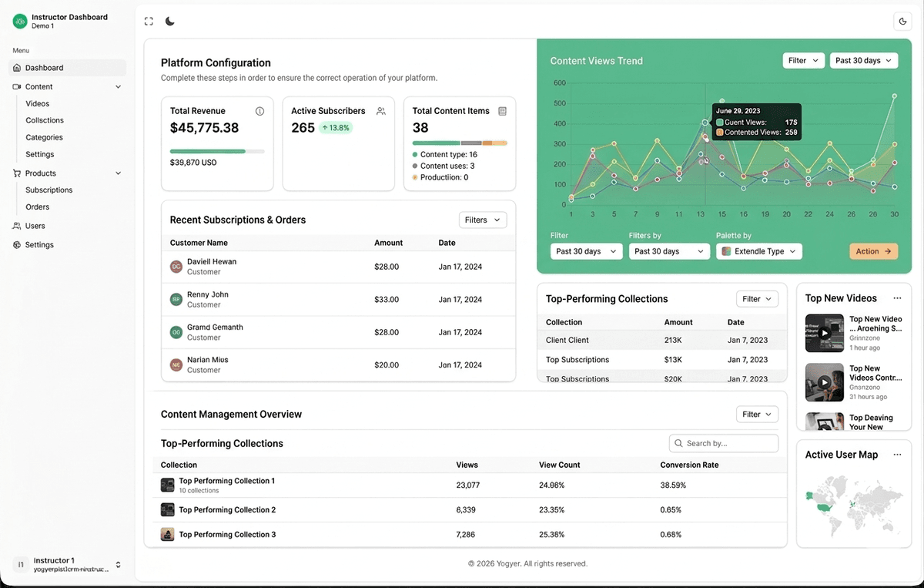Screen dimensions: 924x588
Task: Click the subscribers icon on Active Subscribers card
Action: 381,111
